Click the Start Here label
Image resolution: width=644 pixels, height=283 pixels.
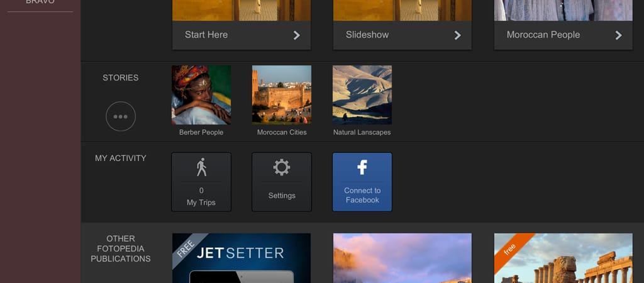(206, 35)
